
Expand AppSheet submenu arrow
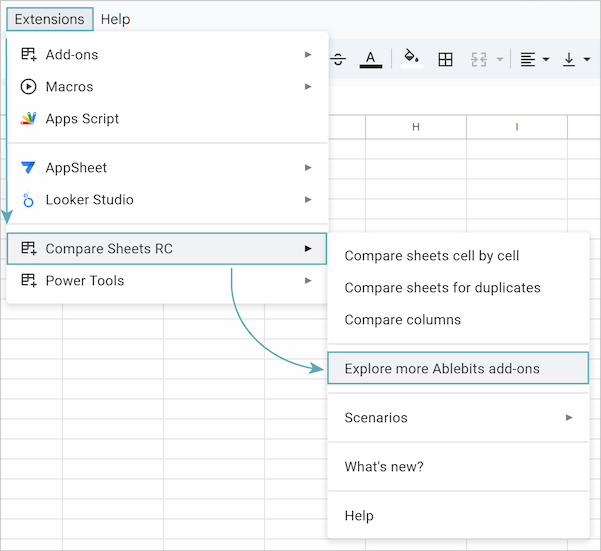pos(308,167)
